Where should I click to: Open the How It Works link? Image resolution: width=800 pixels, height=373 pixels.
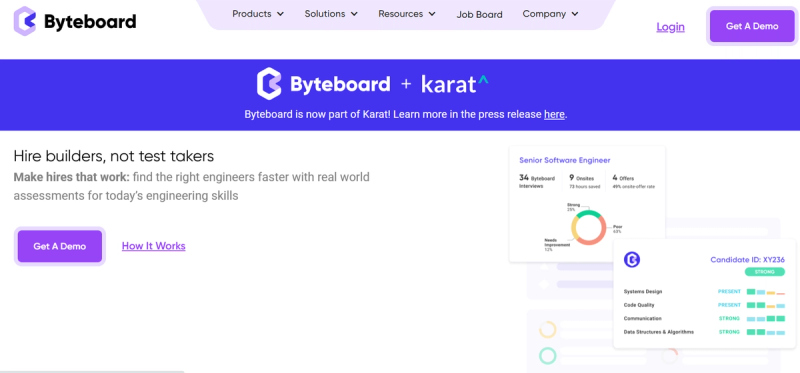tap(154, 246)
